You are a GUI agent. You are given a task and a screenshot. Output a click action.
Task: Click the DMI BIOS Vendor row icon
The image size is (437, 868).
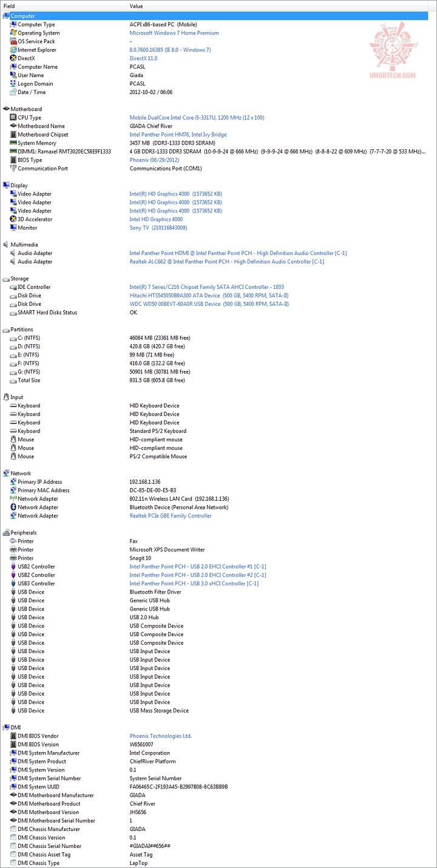[13, 736]
